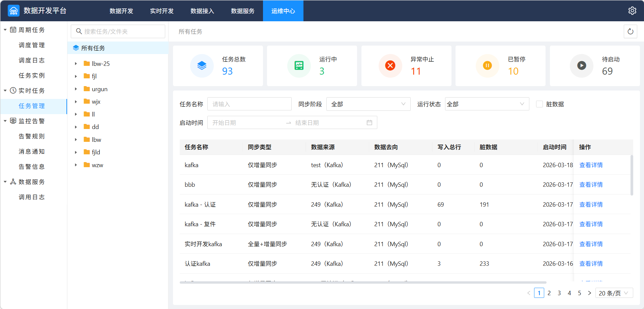Expand the lbw-25 folder
This screenshot has height=309, width=644.
[76, 63]
